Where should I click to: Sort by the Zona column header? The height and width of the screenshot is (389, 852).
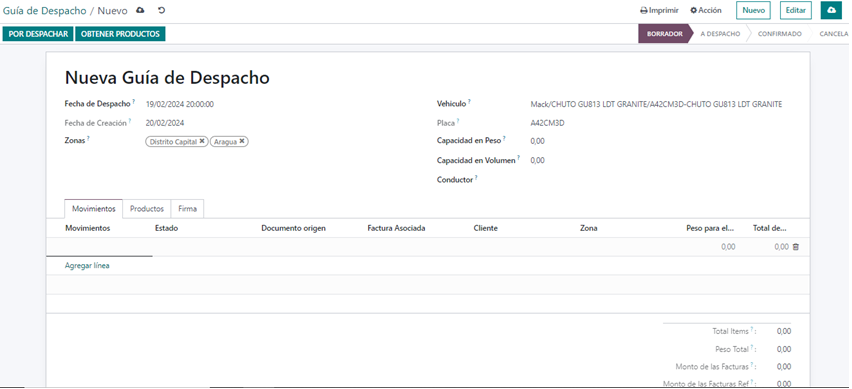coord(588,228)
